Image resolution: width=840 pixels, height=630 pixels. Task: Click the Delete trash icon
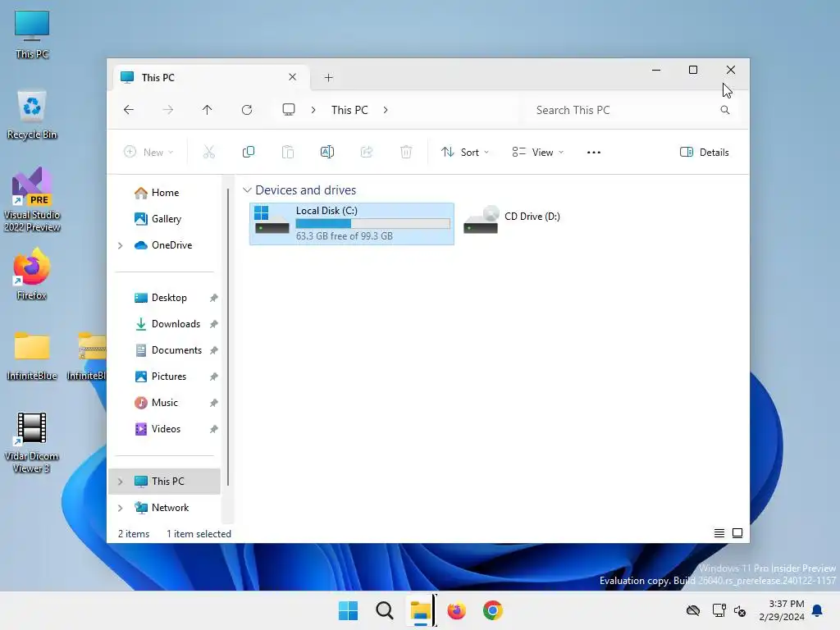[x=406, y=152]
